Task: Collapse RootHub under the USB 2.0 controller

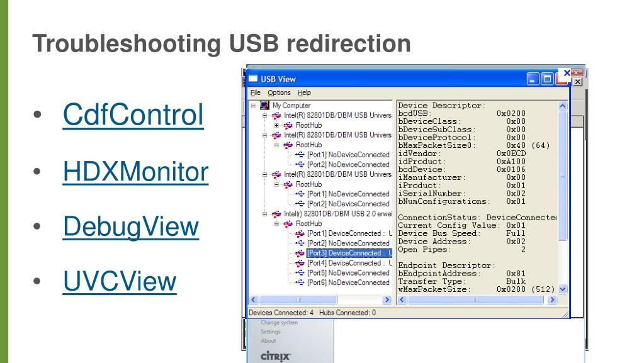Action: pyautogui.click(x=276, y=224)
